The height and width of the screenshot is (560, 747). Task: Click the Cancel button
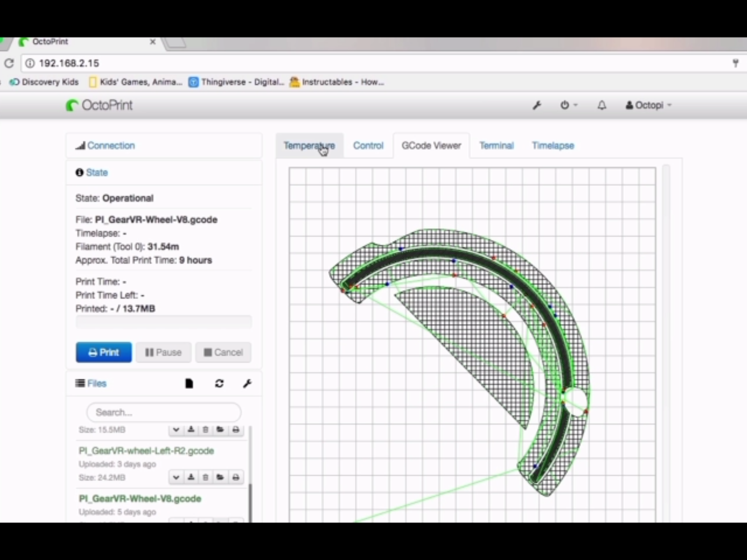coord(223,352)
